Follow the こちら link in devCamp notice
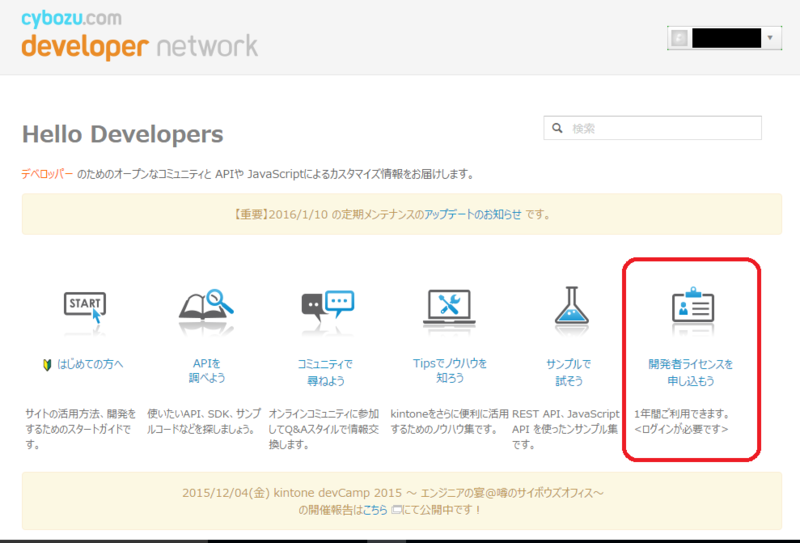Viewport: 800px width, 543px height. (375, 510)
